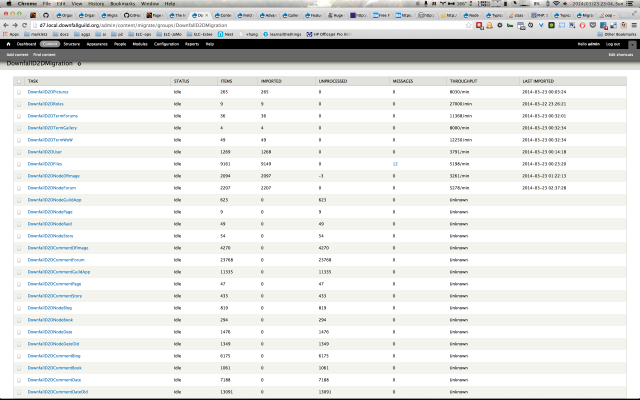
Task: Expand the shortcuts toolbar toggle arrow
Action: pyautogui.click(x=632, y=44)
